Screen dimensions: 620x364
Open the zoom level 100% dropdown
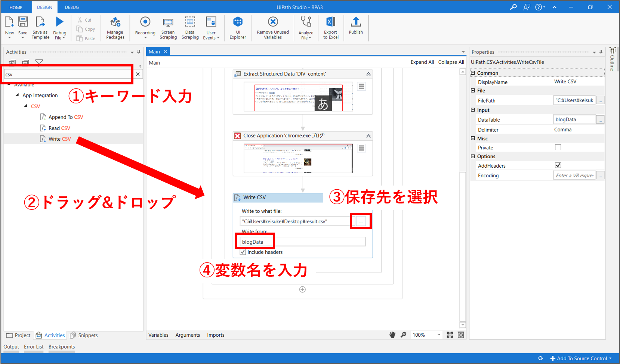(x=439, y=335)
